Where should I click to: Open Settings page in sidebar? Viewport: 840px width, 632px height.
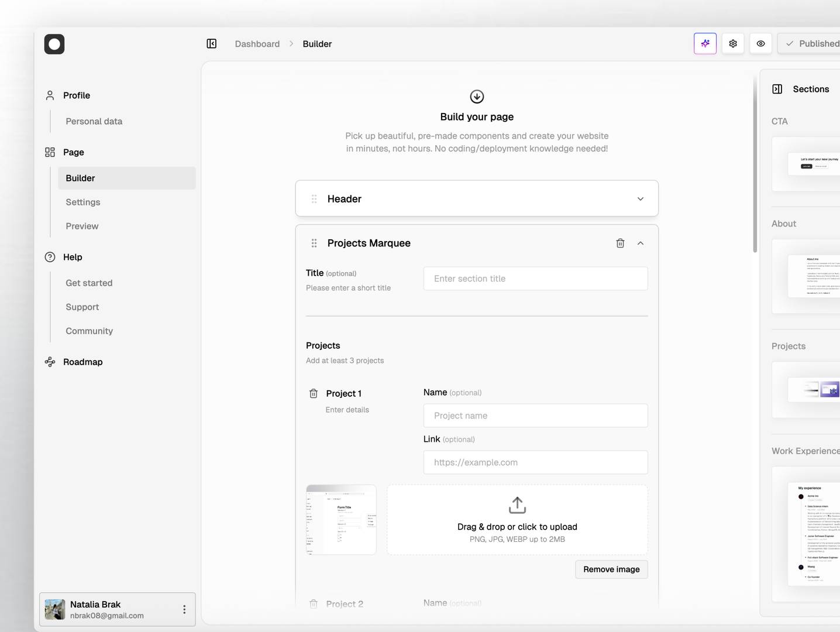click(x=83, y=202)
